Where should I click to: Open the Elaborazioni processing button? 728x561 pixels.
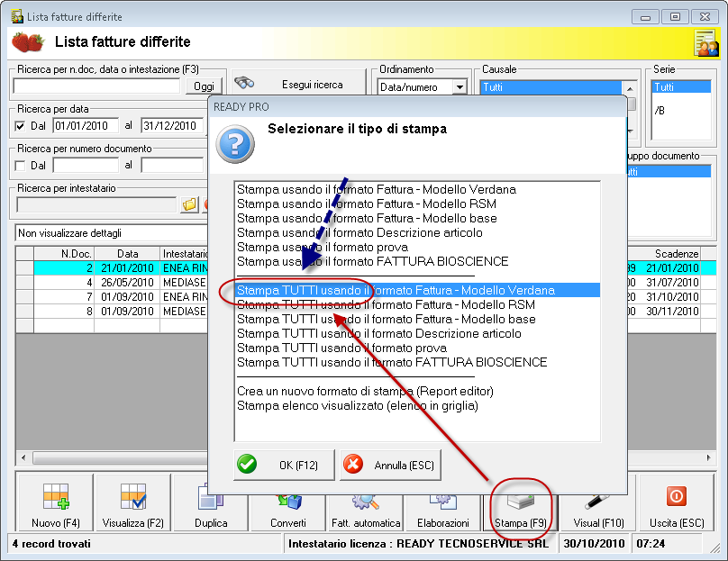click(443, 512)
